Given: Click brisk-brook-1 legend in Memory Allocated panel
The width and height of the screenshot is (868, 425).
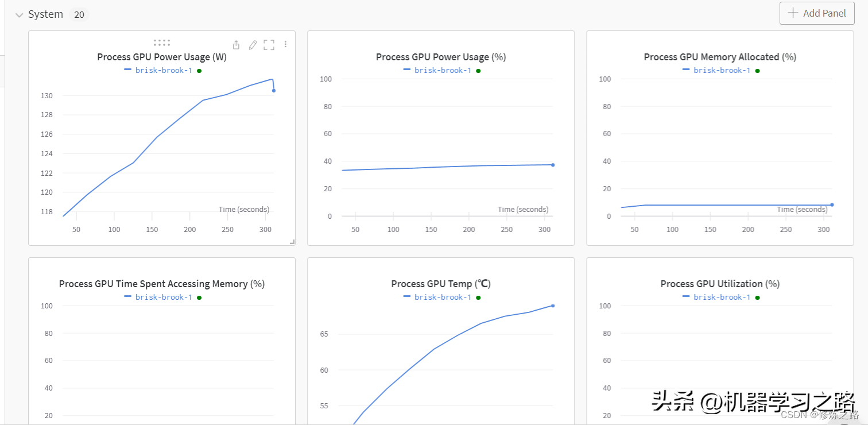Looking at the screenshot, I should 721,70.
